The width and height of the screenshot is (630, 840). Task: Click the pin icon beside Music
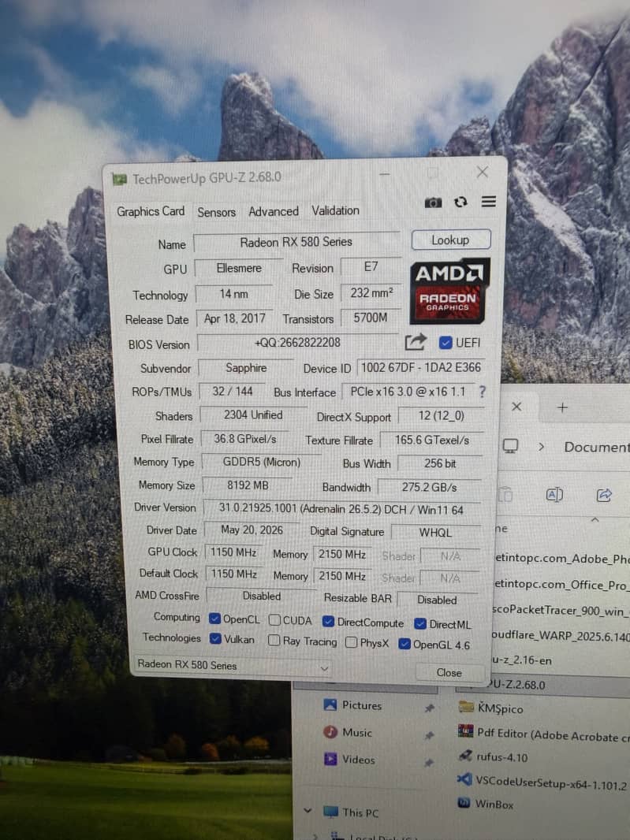[429, 735]
